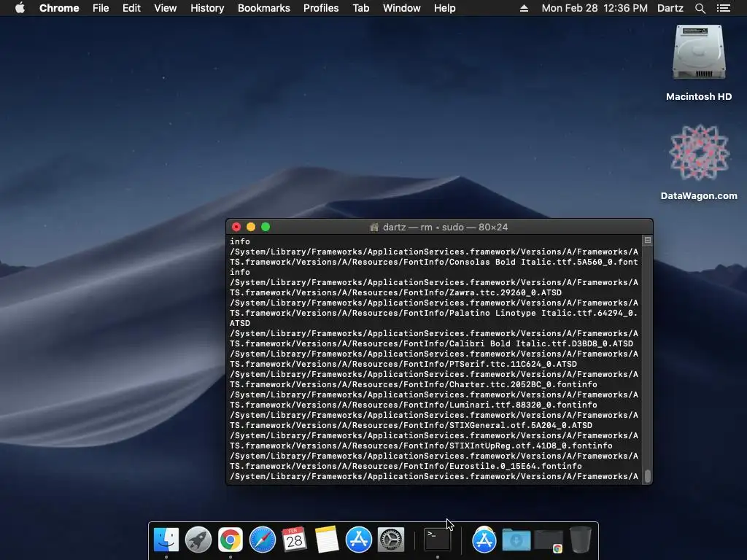Click the eject icon in menu bar

pos(524,8)
